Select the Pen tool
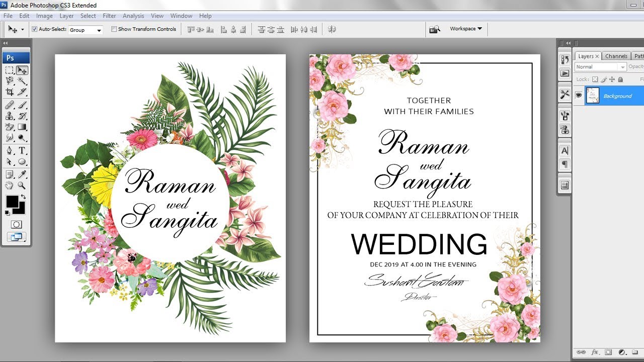Viewport: 644px width, 362px height. click(x=10, y=151)
